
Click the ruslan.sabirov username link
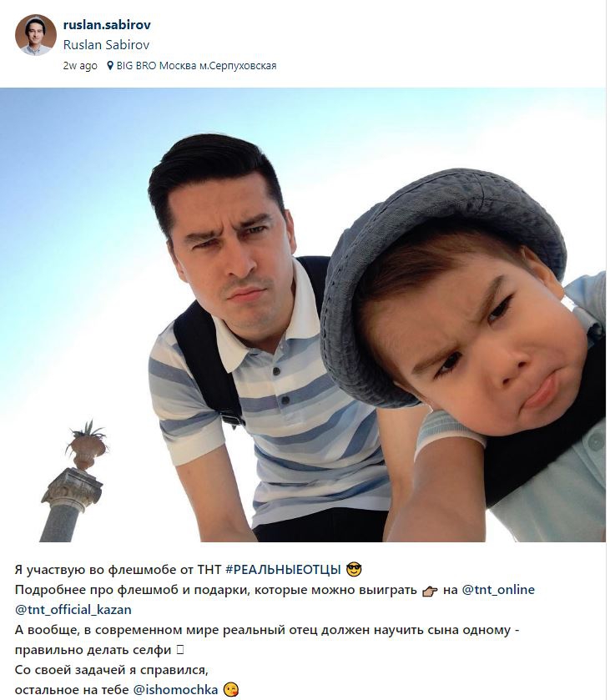coord(107,25)
